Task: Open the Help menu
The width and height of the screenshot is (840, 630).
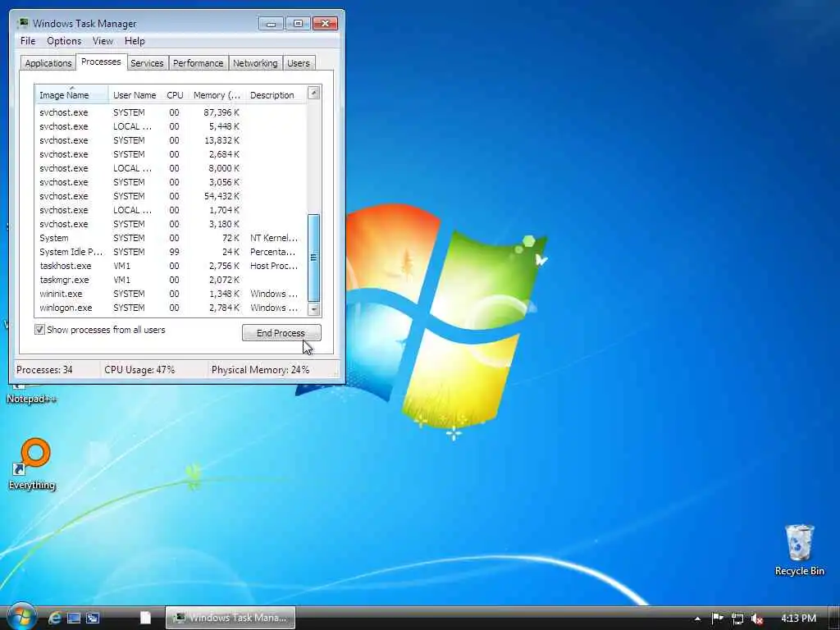Action: coord(135,41)
